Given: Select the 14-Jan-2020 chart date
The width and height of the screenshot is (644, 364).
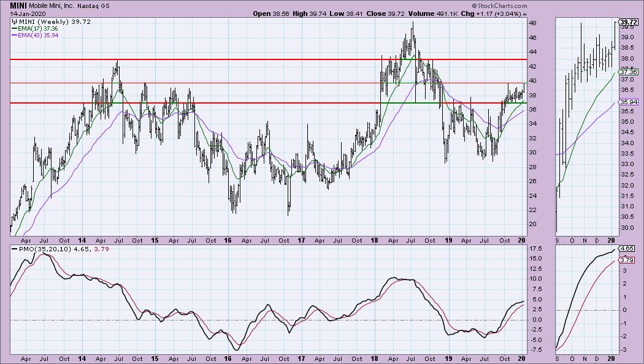Looking at the screenshot, I should click(28, 13).
